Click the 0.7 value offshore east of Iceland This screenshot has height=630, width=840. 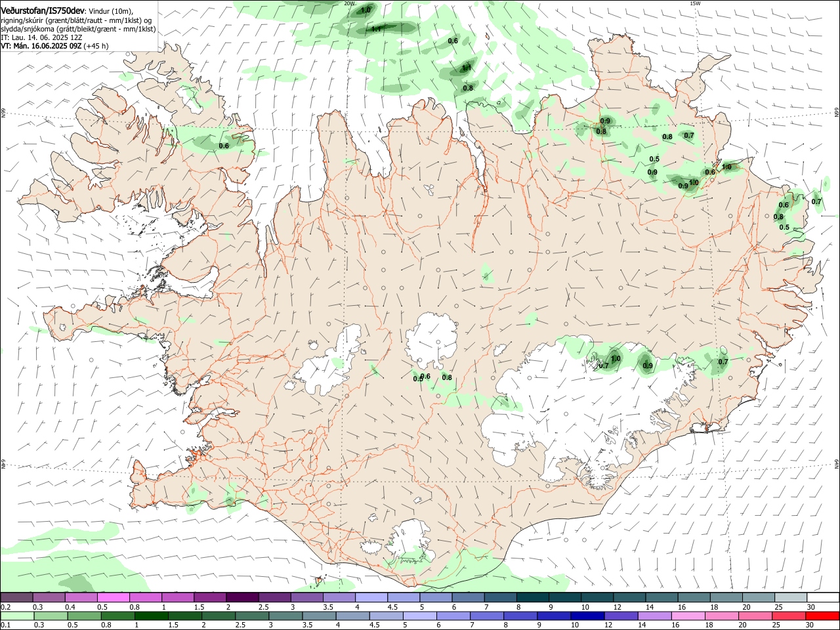(x=816, y=201)
